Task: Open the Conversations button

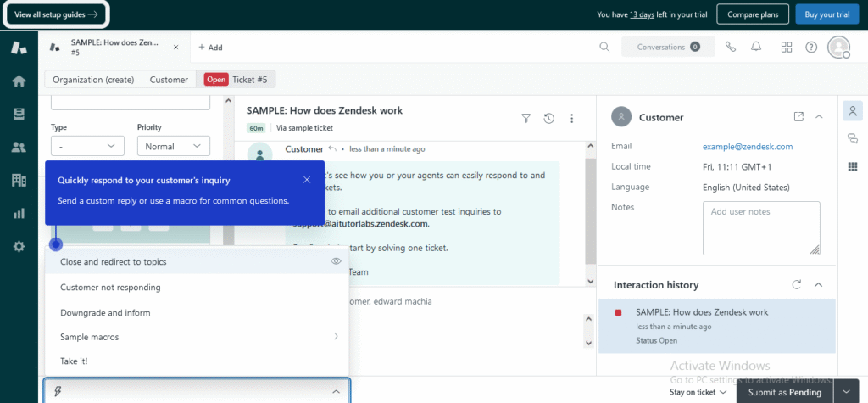Action: (668, 48)
